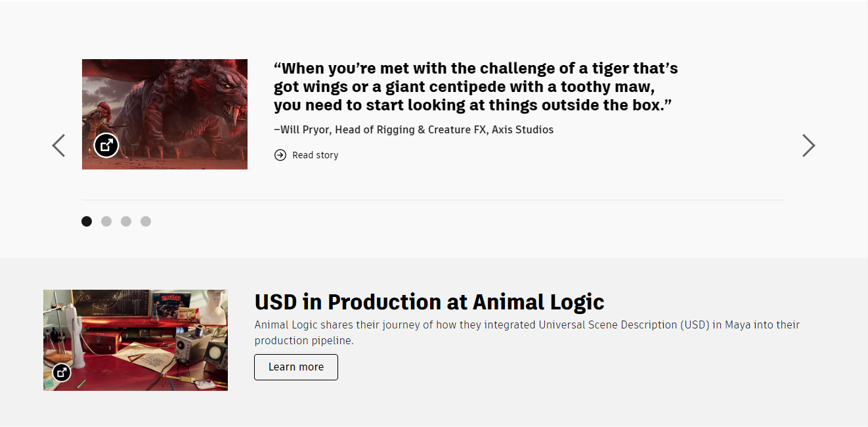Advance to the next carousel slide

pyautogui.click(x=808, y=145)
